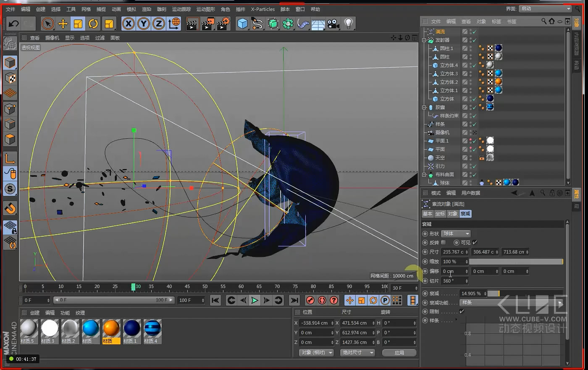Viewport: 588px width, 370px height.
Task: Toggle the 可见 (Visible) checkbox
Action: (x=475, y=243)
